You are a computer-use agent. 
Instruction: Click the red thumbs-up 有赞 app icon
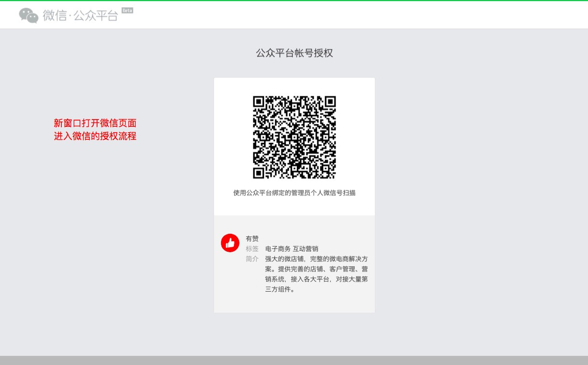230,243
